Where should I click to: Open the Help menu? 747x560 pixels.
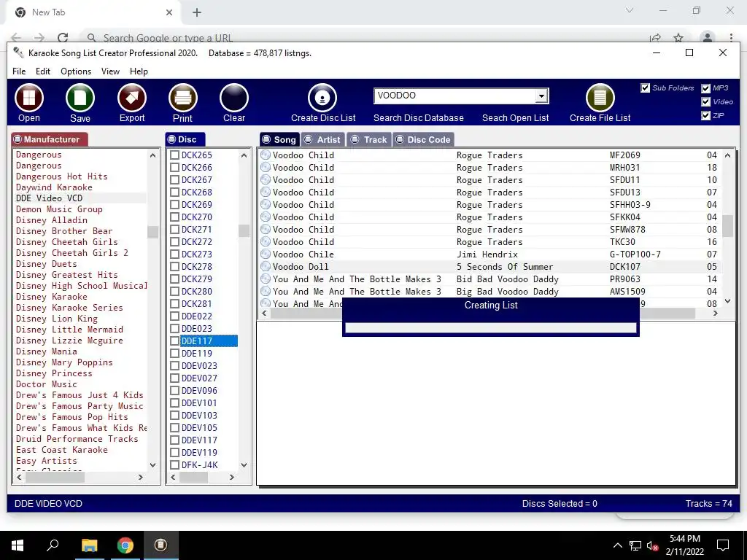[x=139, y=71]
